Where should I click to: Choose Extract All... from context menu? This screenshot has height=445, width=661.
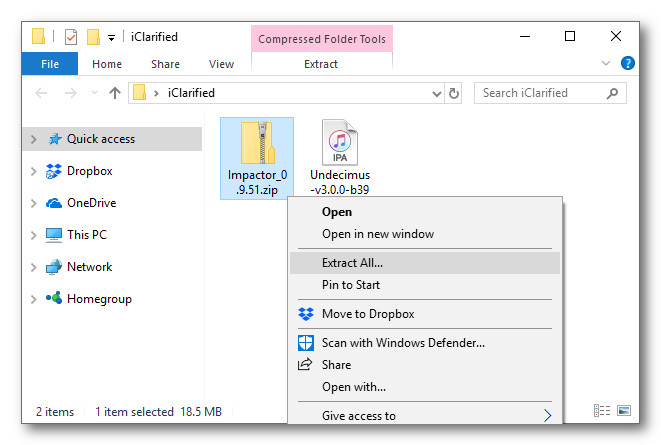click(x=352, y=263)
